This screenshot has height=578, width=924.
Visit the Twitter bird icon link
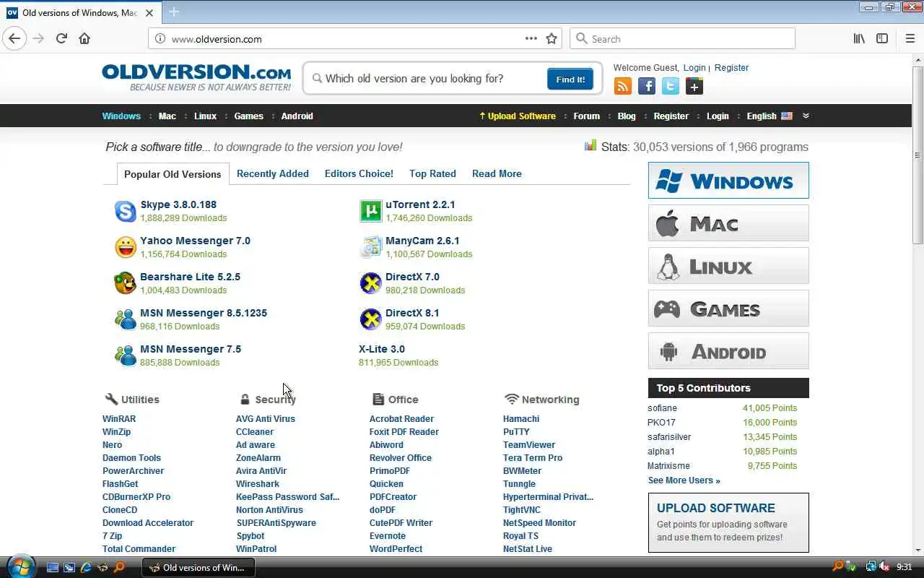[671, 87]
